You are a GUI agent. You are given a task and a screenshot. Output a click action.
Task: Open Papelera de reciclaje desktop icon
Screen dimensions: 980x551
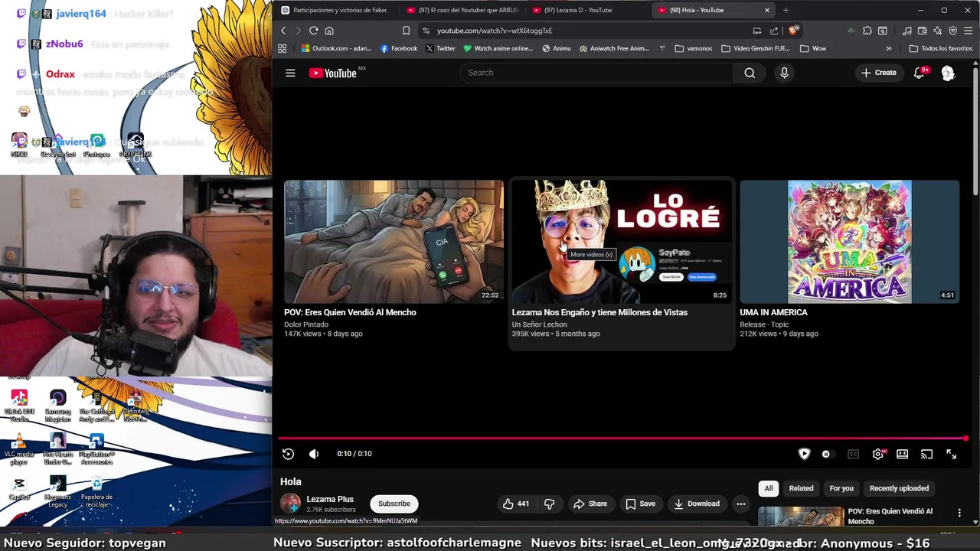point(96,492)
